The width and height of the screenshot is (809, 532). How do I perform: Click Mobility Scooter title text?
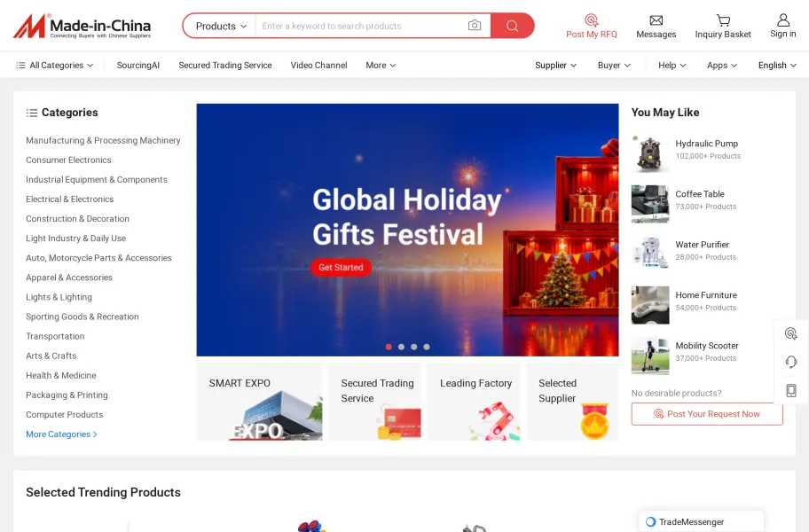click(x=707, y=346)
